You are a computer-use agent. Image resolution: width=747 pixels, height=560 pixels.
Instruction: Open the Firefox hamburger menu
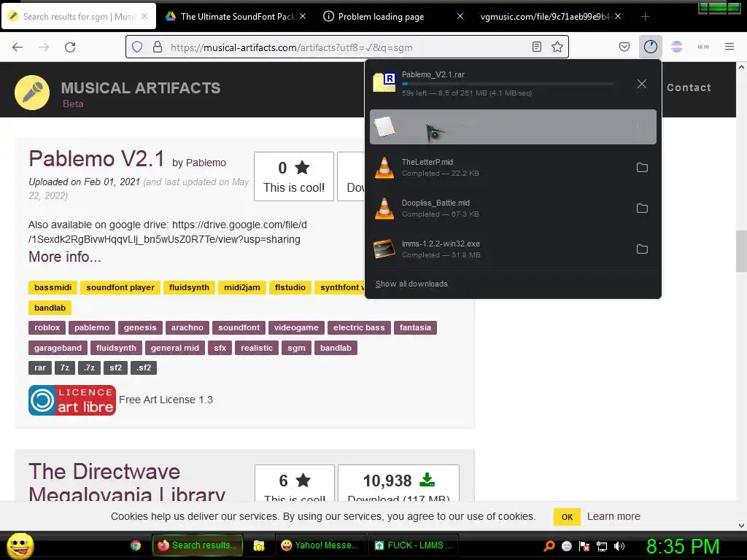tap(729, 47)
